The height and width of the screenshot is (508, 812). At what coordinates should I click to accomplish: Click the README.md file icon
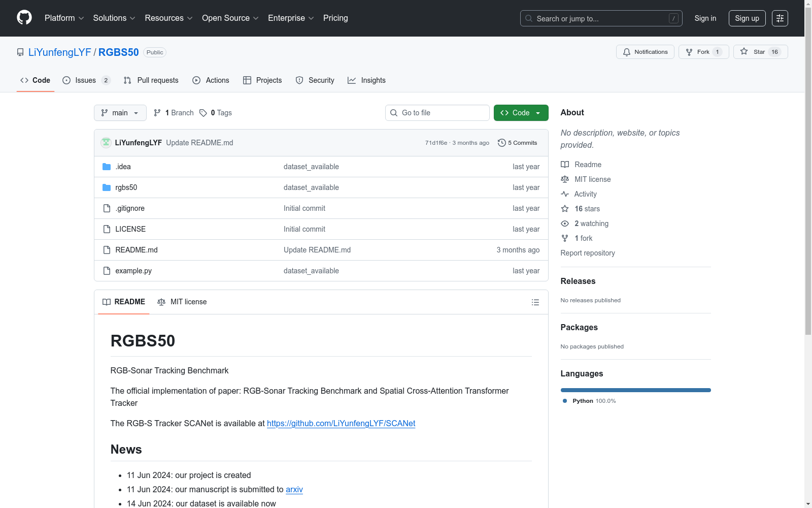tap(107, 250)
